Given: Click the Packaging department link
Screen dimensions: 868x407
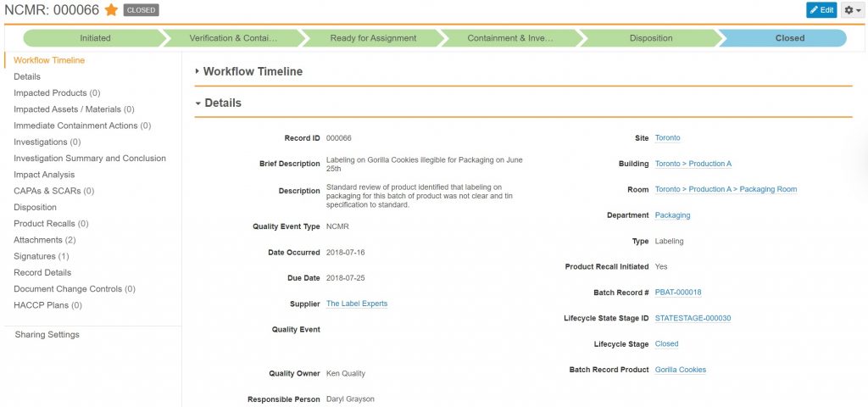Looking at the screenshot, I should click(672, 215).
